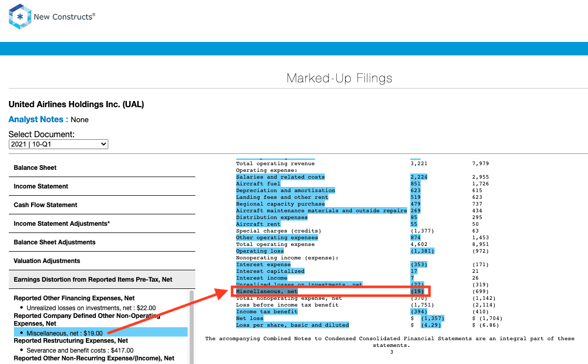Click the highlighted (394) tax benefit value
Screen dimensions: 588x364
click(x=419, y=312)
